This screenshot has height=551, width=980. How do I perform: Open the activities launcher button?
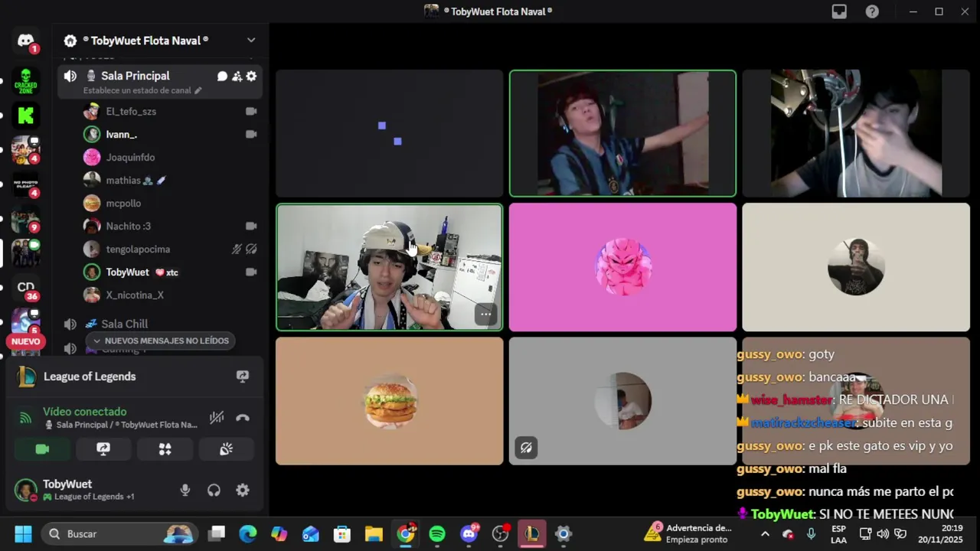point(165,449)
